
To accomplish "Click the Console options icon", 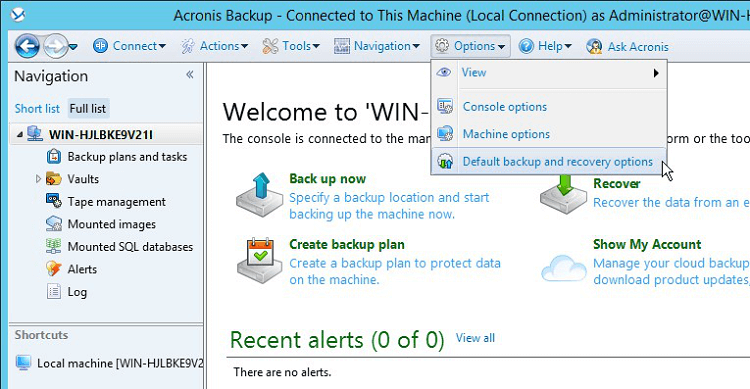I will point(445,106).
